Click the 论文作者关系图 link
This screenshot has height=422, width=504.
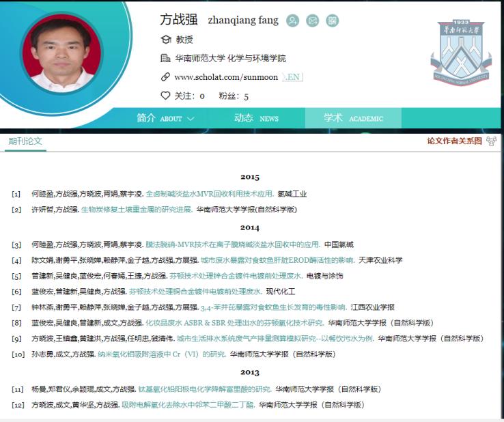click(454, 141)
